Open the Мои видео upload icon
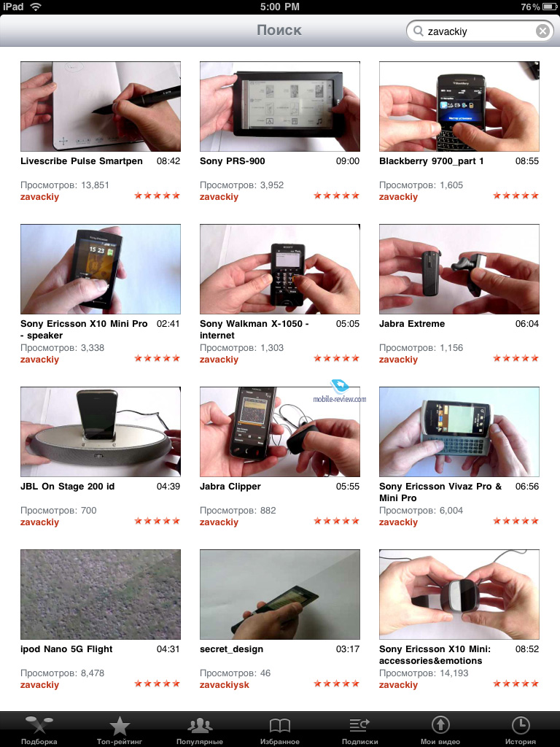The height and width of the screenshot is (747, 560). point(440,725)
